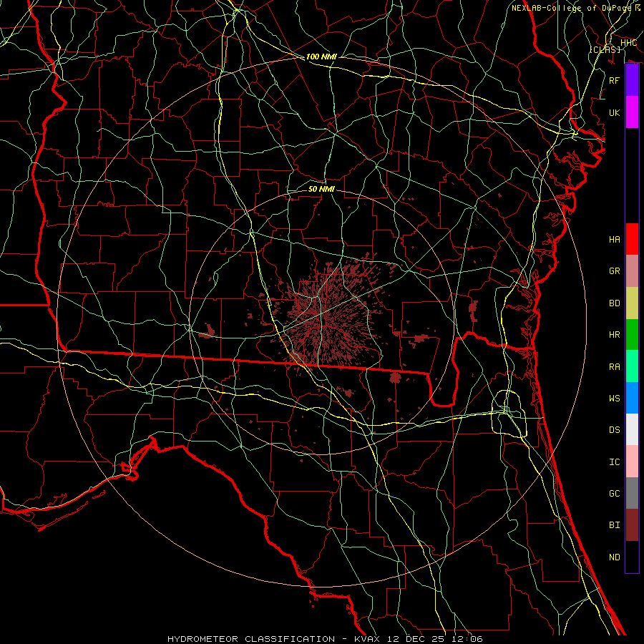Click the GC legend label

point(614,493)
